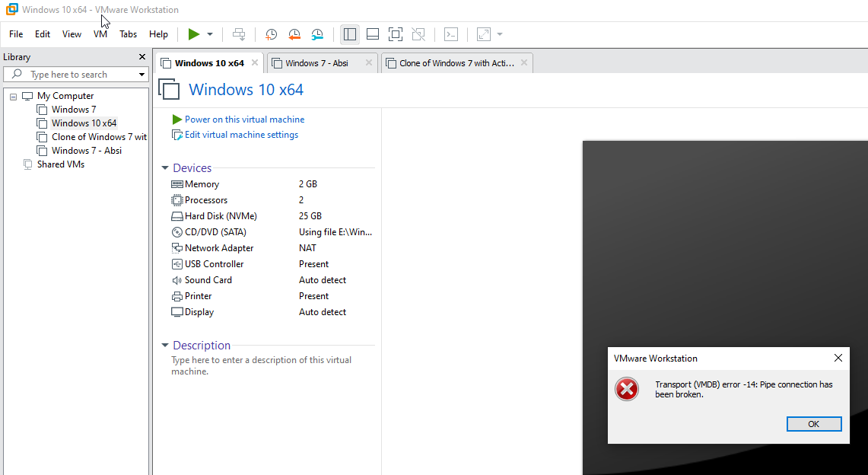Close the VMware Workstation error dialog
This screenshot has width=868, height=475.
coord(838,359)
